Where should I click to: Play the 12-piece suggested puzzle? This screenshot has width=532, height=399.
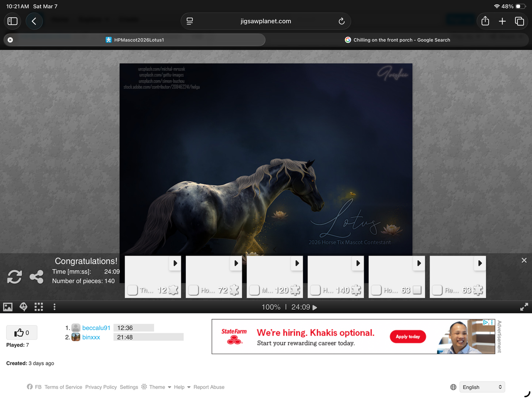pyautogui.click(x=175, y=263)
